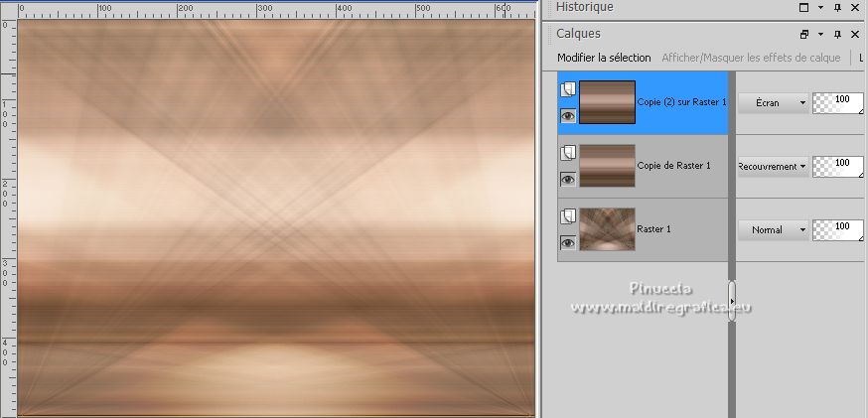Open blend mode dropdown set to Écran

[x=774, y=103]
